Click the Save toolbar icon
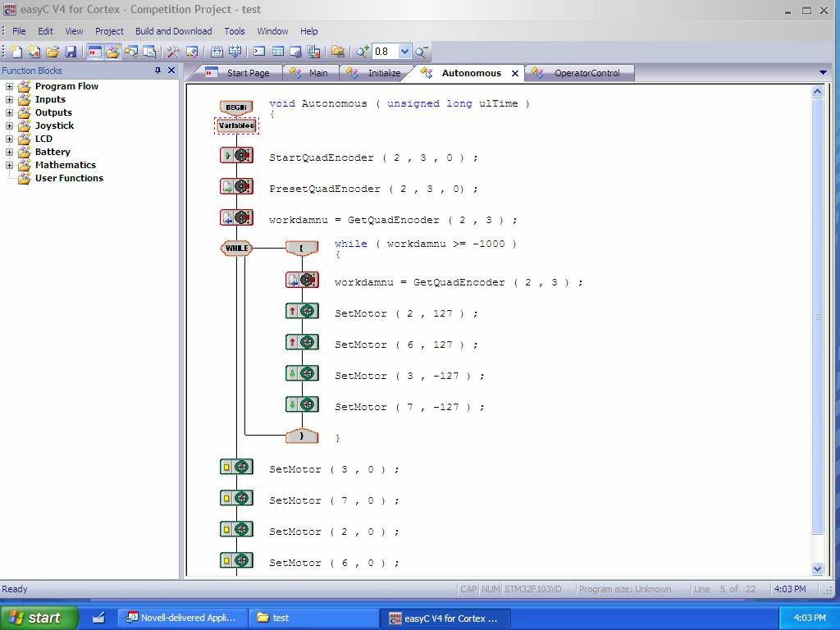Image resolution: width=840 pixels, height=630 pixels. coord(71,52)
